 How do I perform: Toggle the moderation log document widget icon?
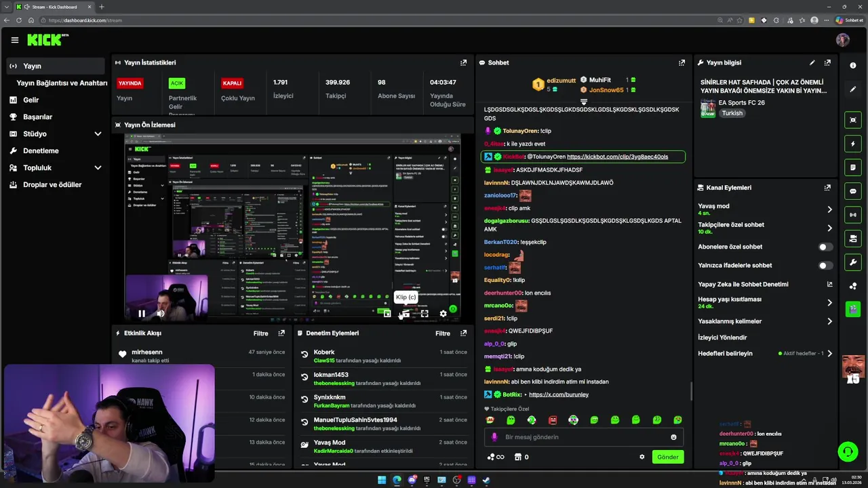(853, 167)
